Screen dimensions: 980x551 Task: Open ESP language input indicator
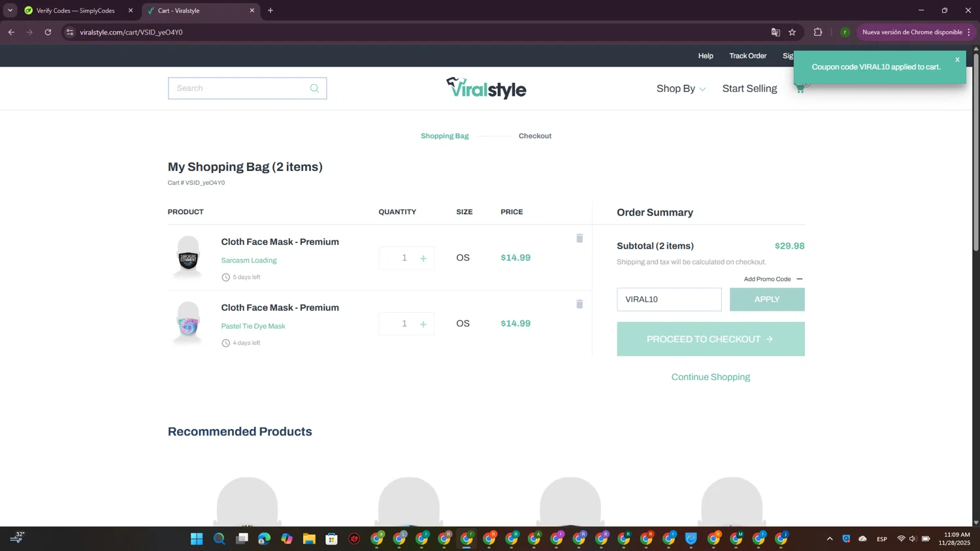coord(882,539)
